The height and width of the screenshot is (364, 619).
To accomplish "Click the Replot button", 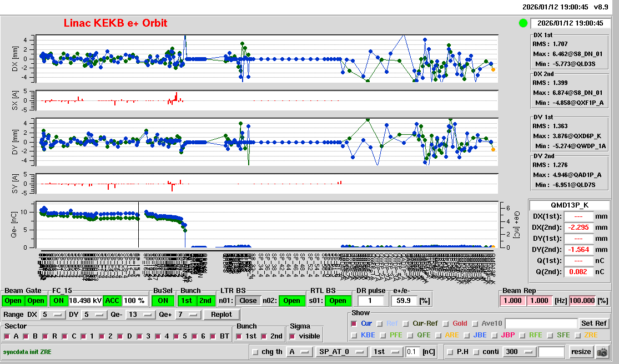I will (x=222, y=315).
